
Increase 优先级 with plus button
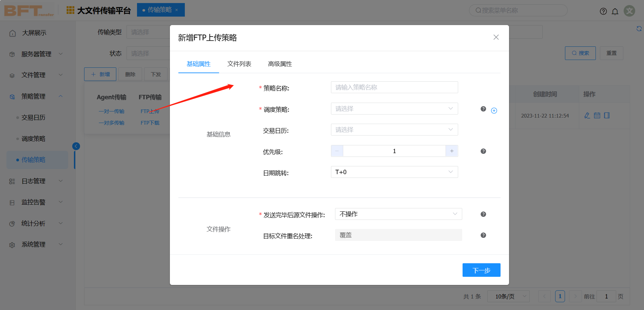[452, 151]
